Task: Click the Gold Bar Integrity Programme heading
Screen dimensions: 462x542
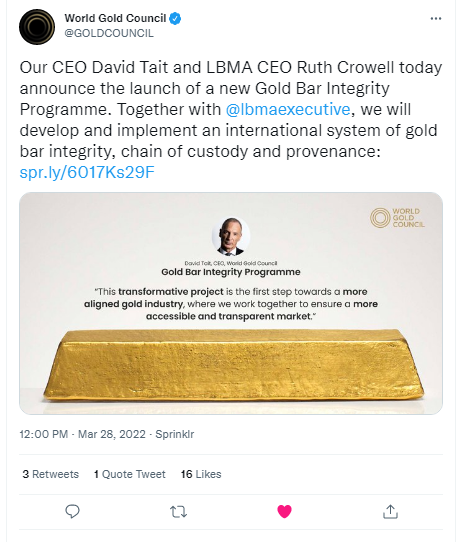Action: point(231,272)
